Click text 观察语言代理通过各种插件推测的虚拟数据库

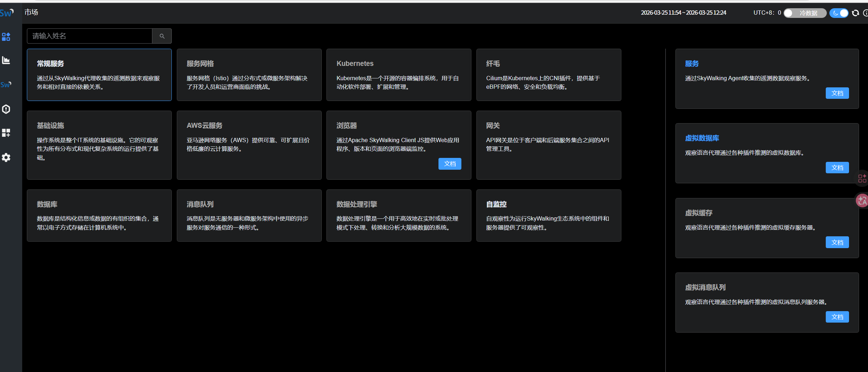click(x=745, y=153)
